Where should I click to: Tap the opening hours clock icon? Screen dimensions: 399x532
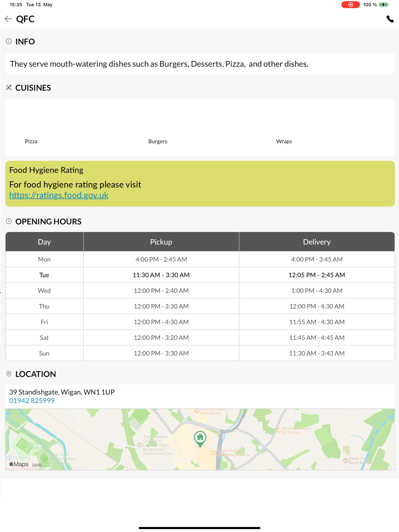tap(9, 221)
